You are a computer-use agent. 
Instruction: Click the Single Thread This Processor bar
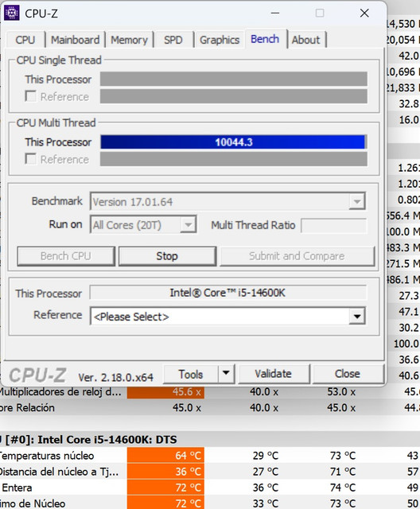pos(234,79)
